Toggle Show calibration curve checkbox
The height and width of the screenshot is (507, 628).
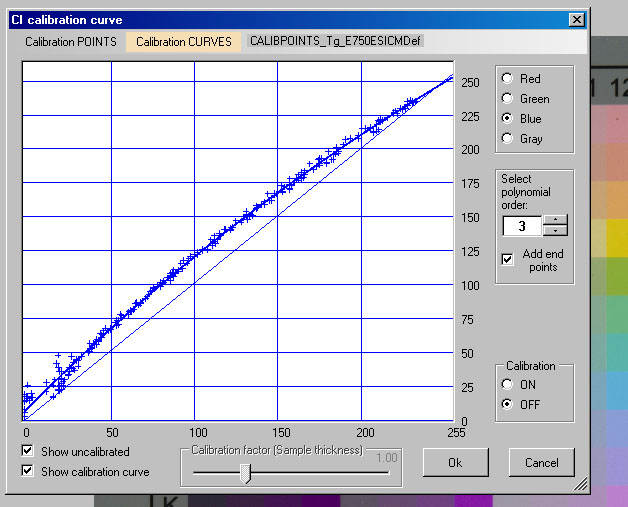[27, 471]
